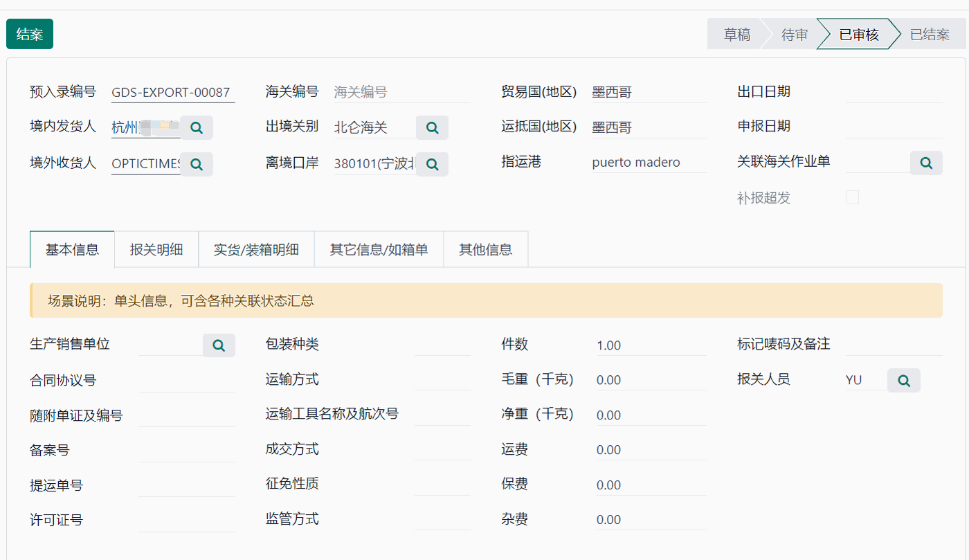Open the 境内发货人 search lookup
This screenshot has width=969, height=560.
pos(197,127)
